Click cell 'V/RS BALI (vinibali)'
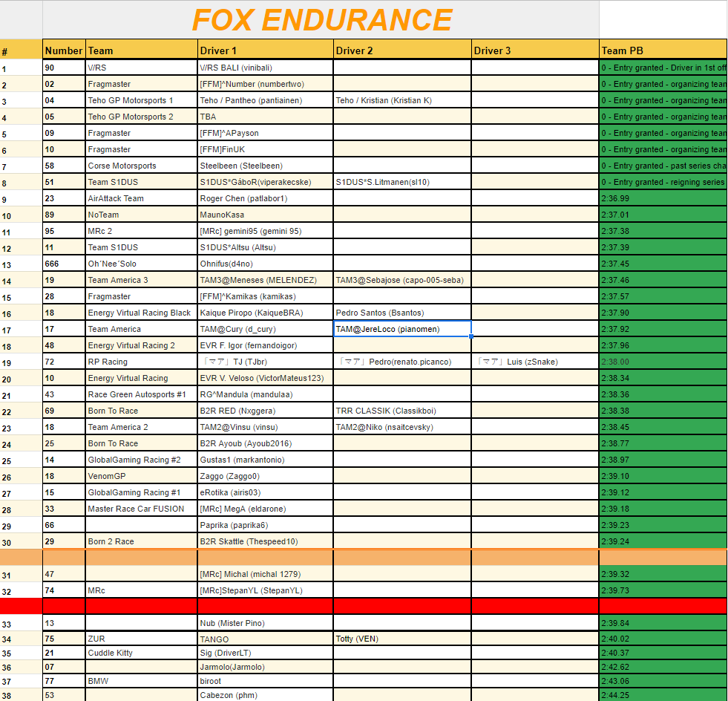The image size is (728, 701). pyautogui.click(x=265, y=68)
